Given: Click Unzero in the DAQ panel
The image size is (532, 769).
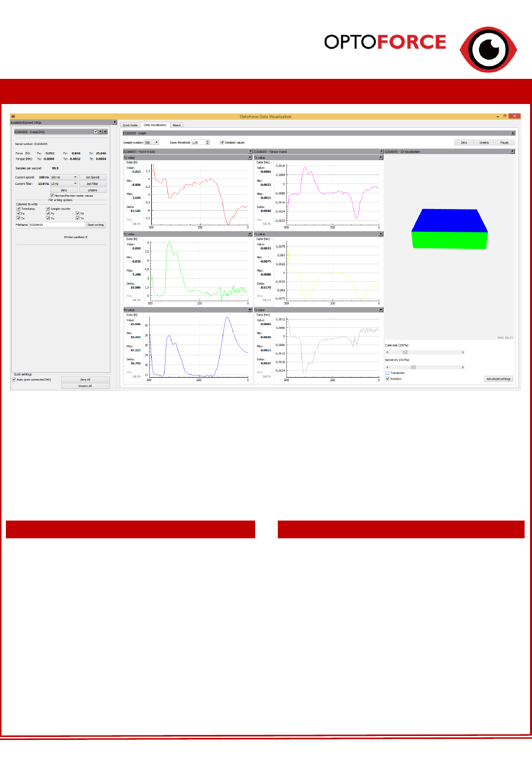Looking at the screenshot, I should click(93, 190).
